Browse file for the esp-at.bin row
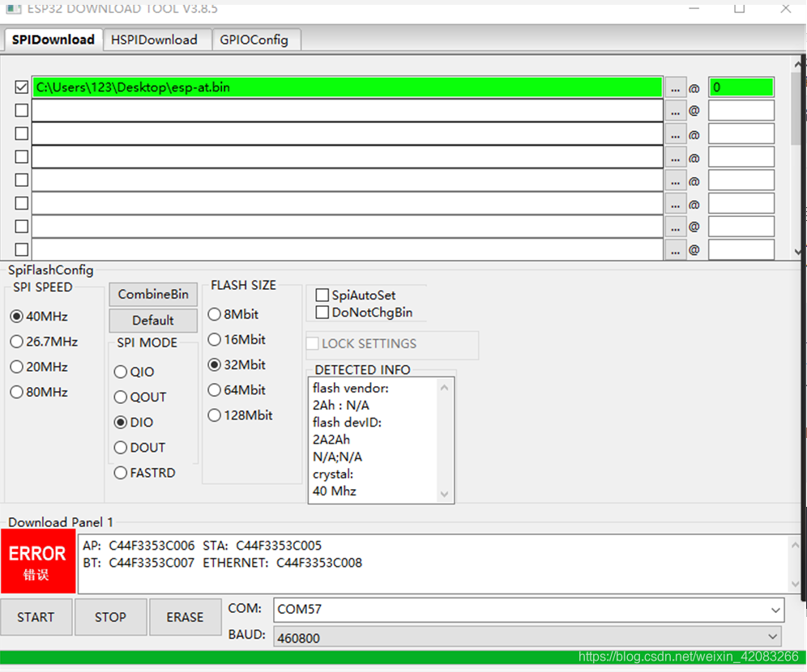Image resolution: width=807 pixels, height=672 pixels. 675,87
